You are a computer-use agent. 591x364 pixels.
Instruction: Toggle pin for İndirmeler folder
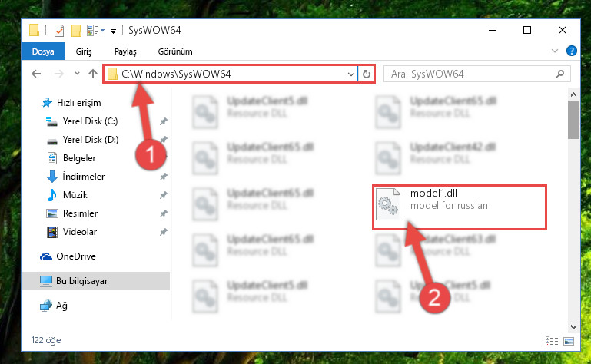[x=163, y=177]
